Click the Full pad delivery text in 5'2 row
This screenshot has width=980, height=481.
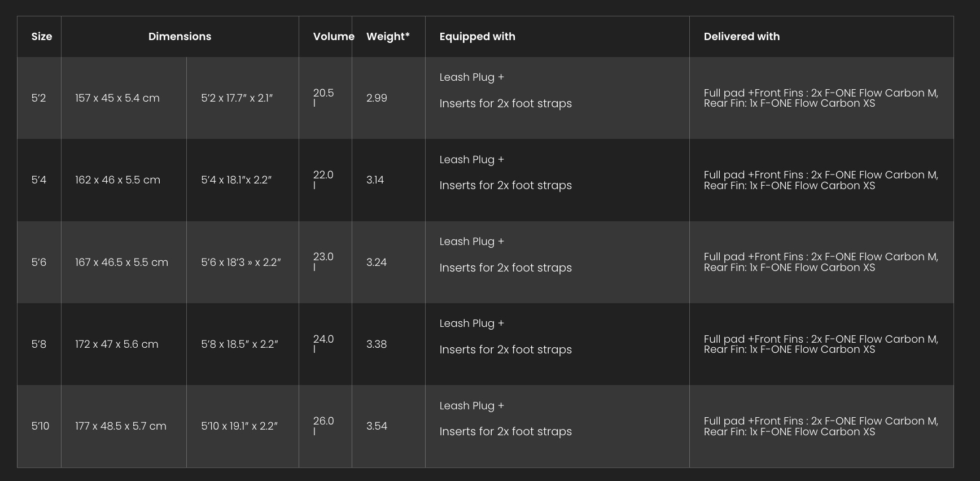(821, 98)
